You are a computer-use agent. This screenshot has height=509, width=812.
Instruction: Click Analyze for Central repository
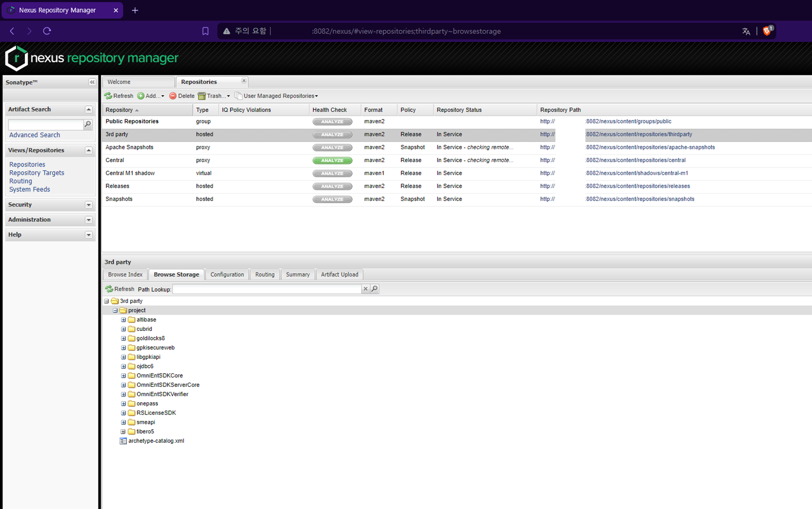point(332,160)
